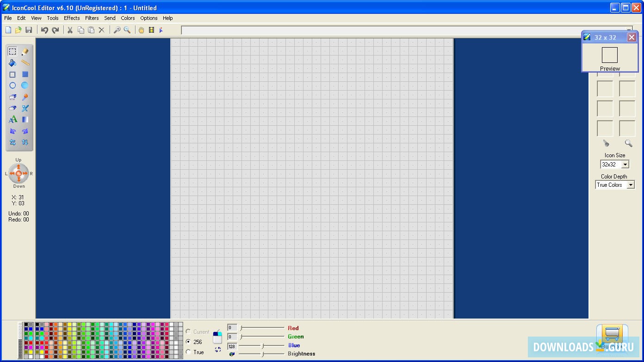Copy selection using toolbar icon
The image size is (644, 362).
pos(80,30)
